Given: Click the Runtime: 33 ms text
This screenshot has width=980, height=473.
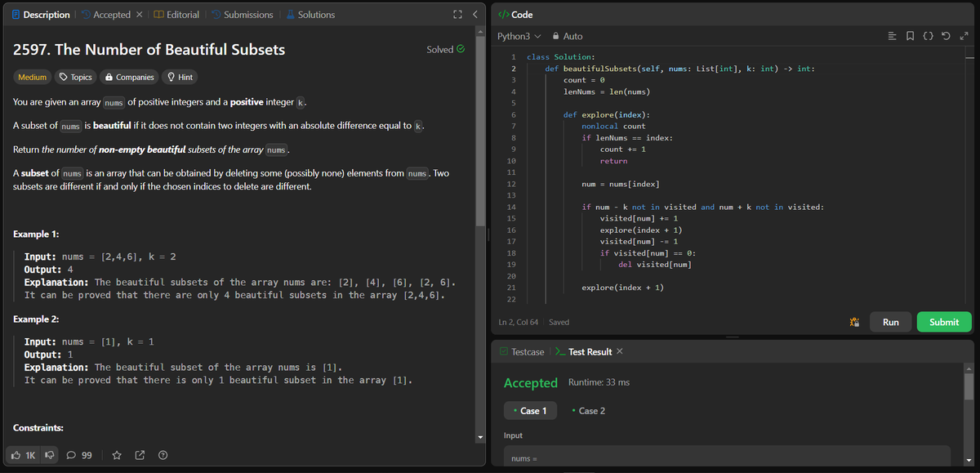Looking at the screenshot, I should click(599, 382).
